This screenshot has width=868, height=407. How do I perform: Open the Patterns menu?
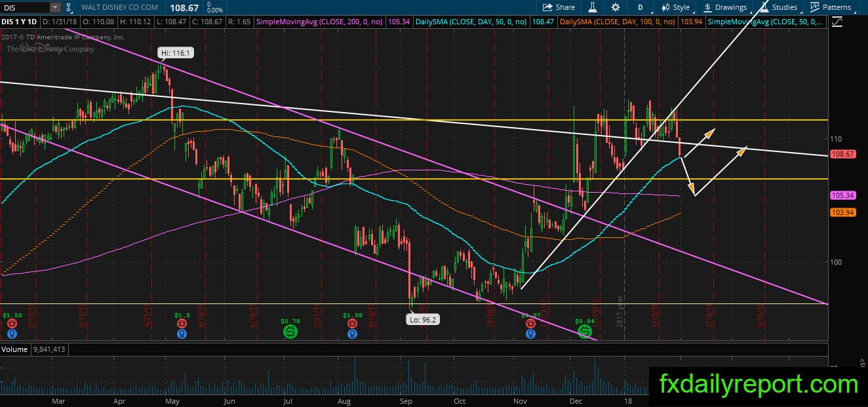point(831,7)
